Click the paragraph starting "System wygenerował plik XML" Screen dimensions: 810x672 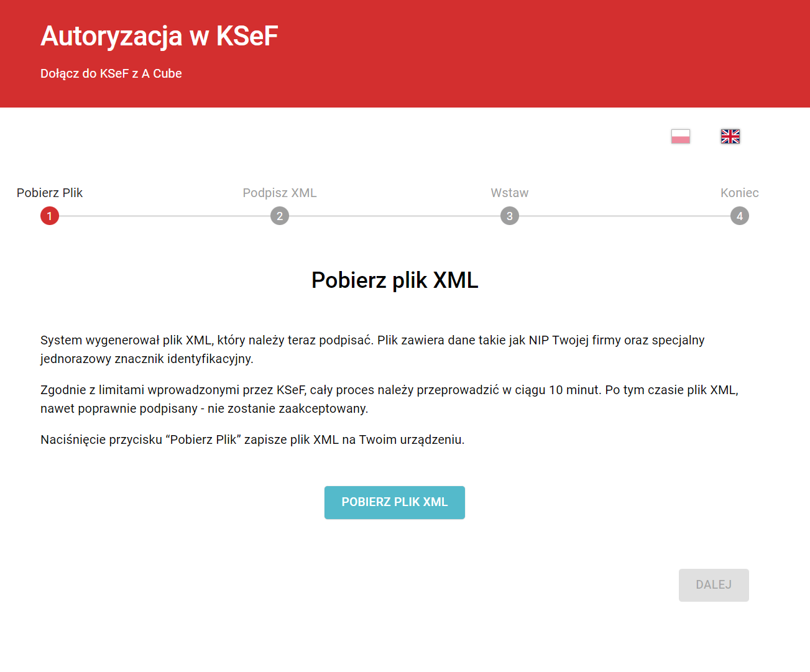pos(372,349)
